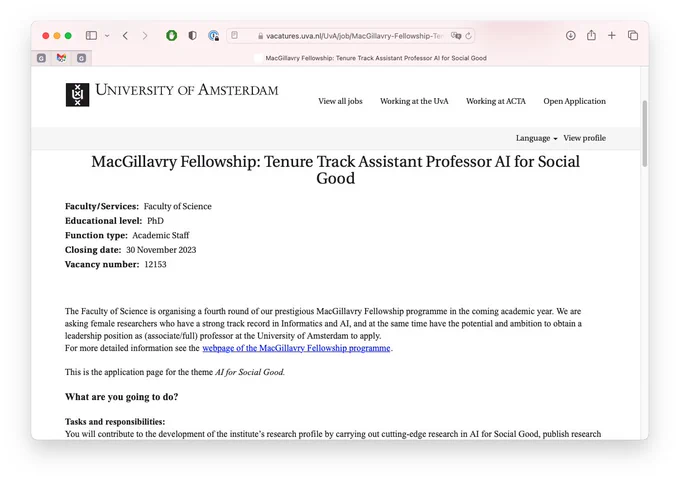The height and width of the screenshot is (481, 680).
Task: Switch to the first pinned tab
Action: pos(41,58)
